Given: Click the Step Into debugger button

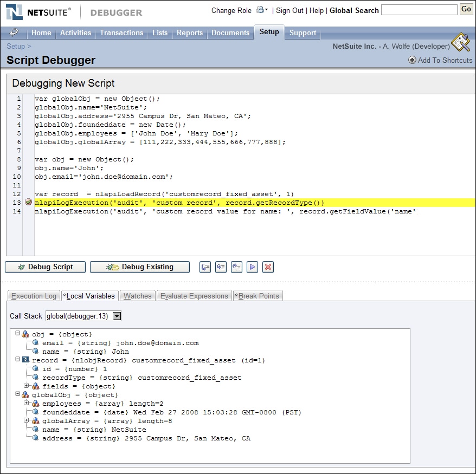Looking at the screenshot, I should pyautogui.click(x=221, y=267).
